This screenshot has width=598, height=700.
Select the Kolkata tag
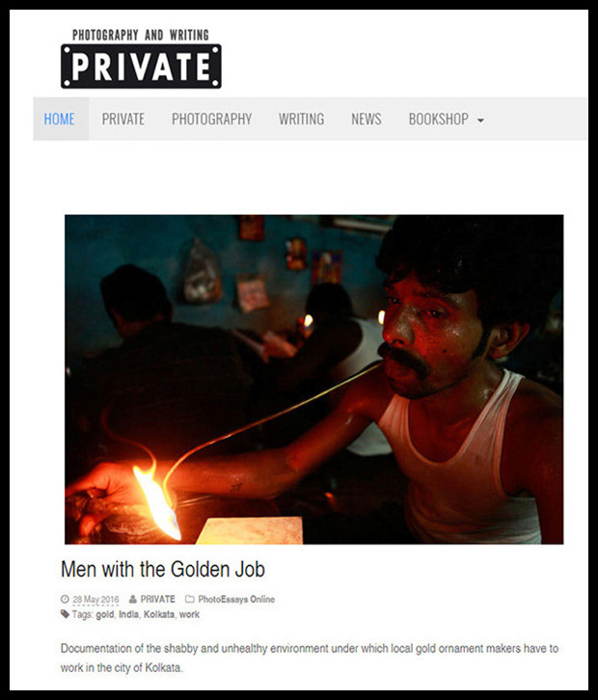159,614
